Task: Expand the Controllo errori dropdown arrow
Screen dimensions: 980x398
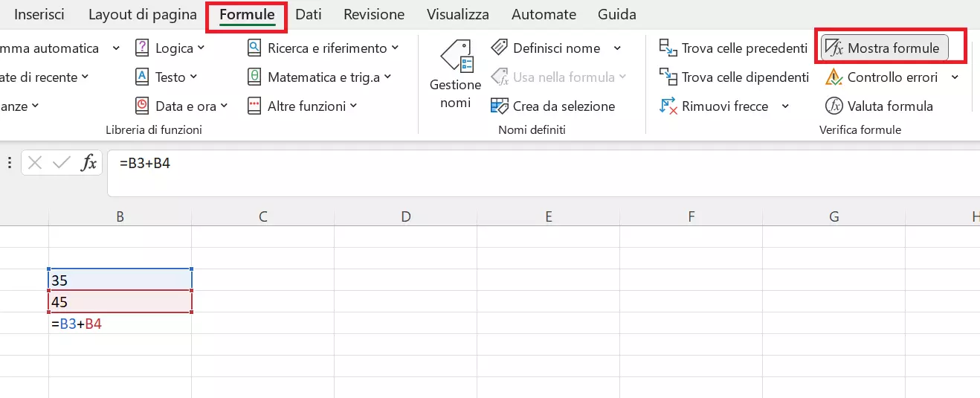Action: click(x=955, y=77)
